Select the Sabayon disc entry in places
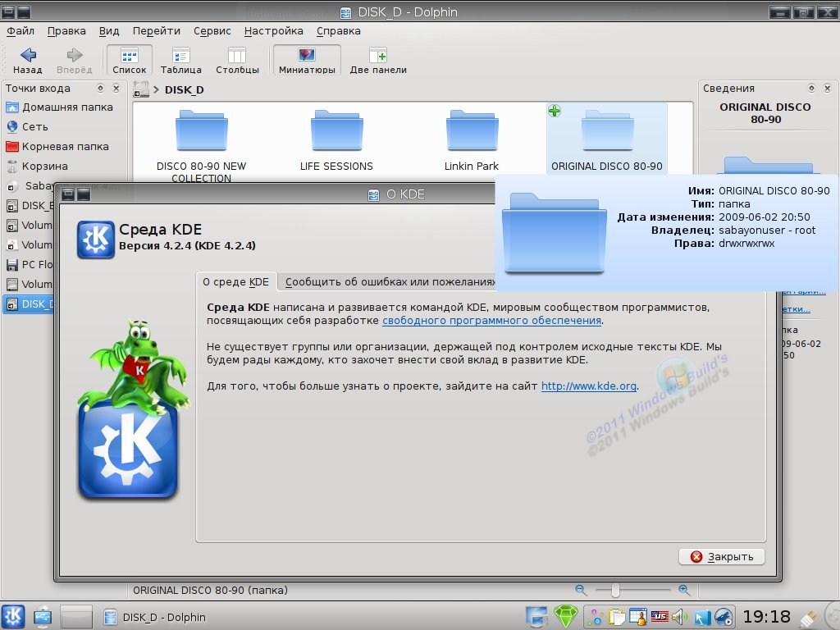This screenshot has height=630, width=840. click(30, 186)
